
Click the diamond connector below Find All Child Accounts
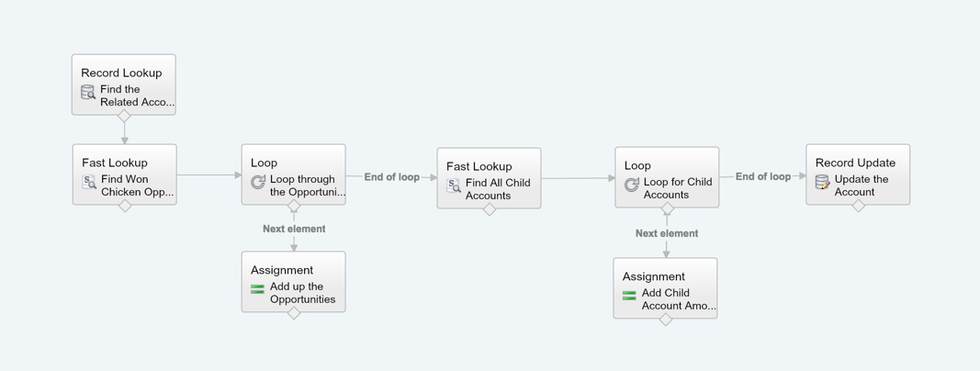pos(490,209)
